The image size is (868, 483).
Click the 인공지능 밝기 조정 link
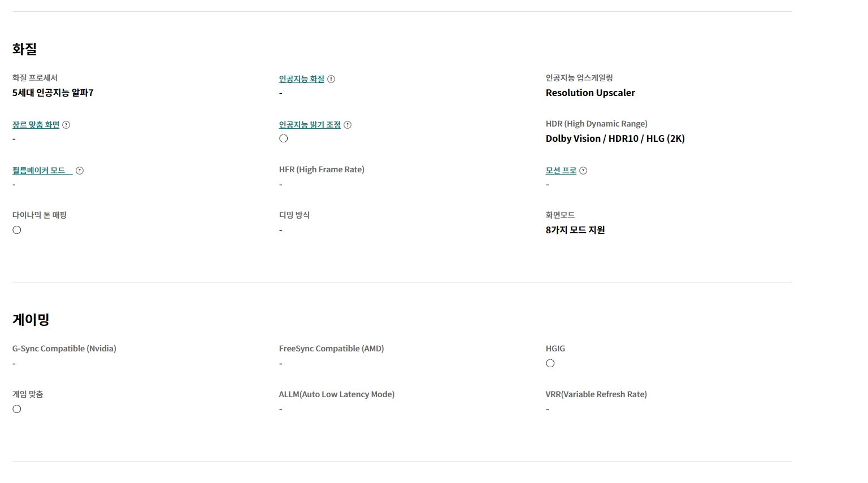[310, 125]
